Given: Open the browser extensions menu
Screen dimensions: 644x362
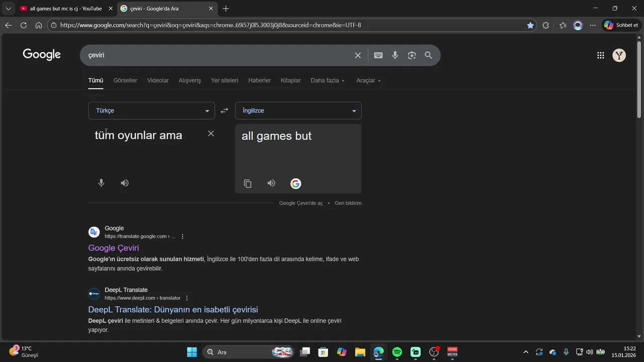Looking at the screenshot, I should pyautogui.click(x=546, y=25).
